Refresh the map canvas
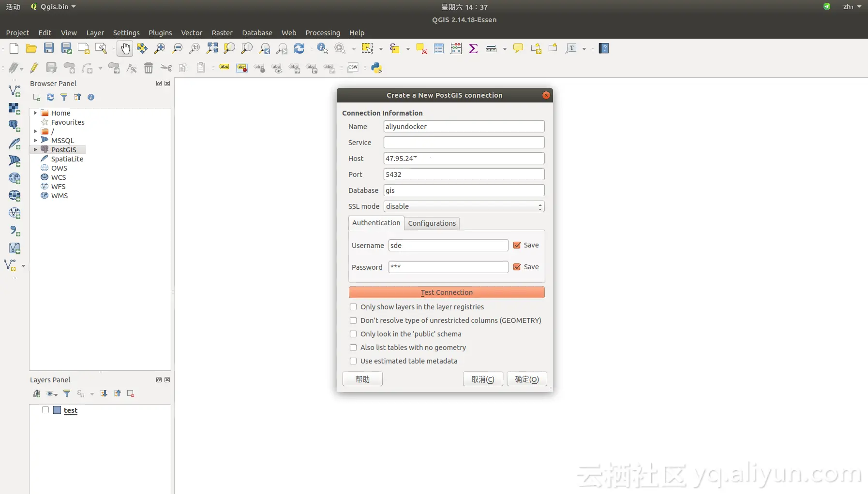Screen dimensions: 868x494 pyautogui.click(x=299, y=48)
